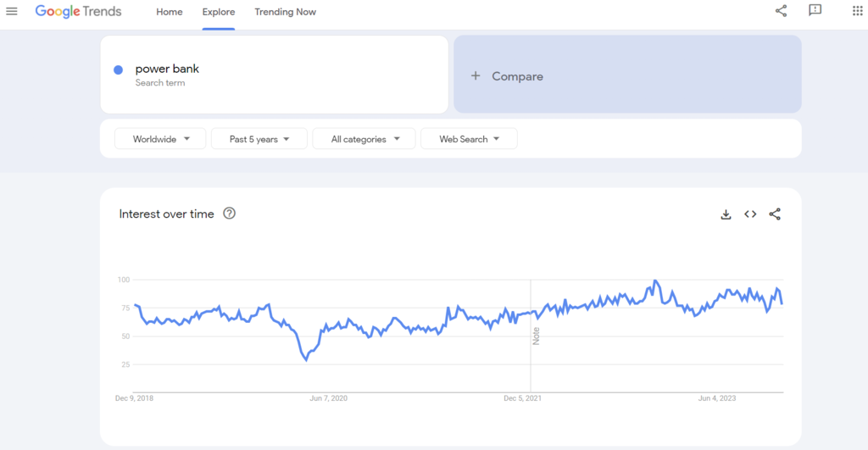This screenshot has height=450, width=868.
Task: Expand the Worldwide region dropdown
Action: point(159,139)
